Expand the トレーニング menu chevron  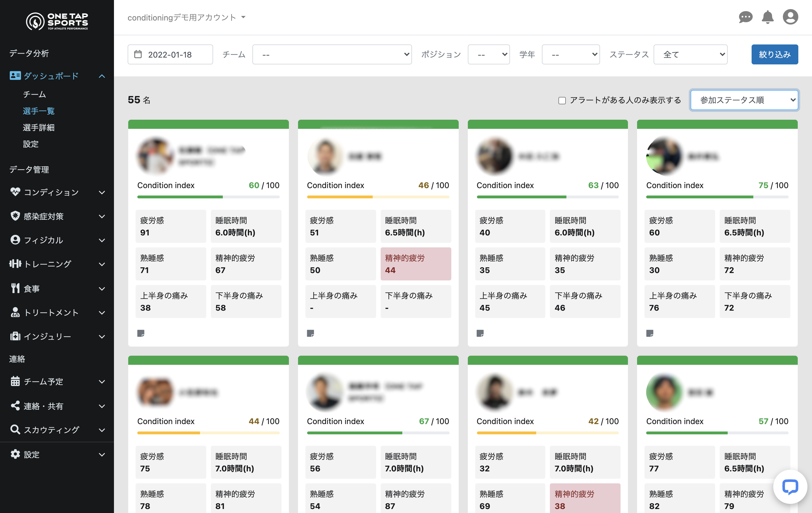tap(102, 264)
